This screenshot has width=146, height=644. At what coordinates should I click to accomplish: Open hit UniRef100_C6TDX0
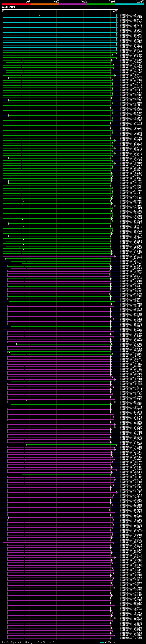[x=131, y=15]
